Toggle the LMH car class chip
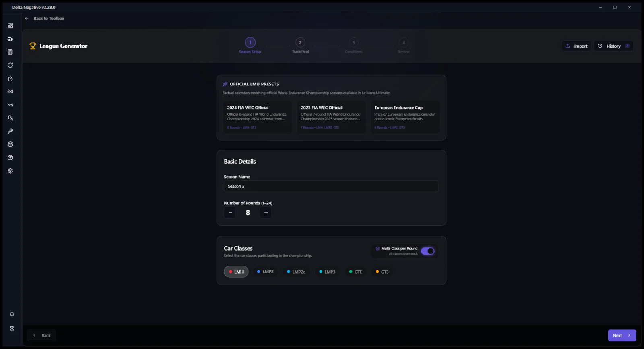This screenshot has width=644, height=349. (x=236, y=272)
